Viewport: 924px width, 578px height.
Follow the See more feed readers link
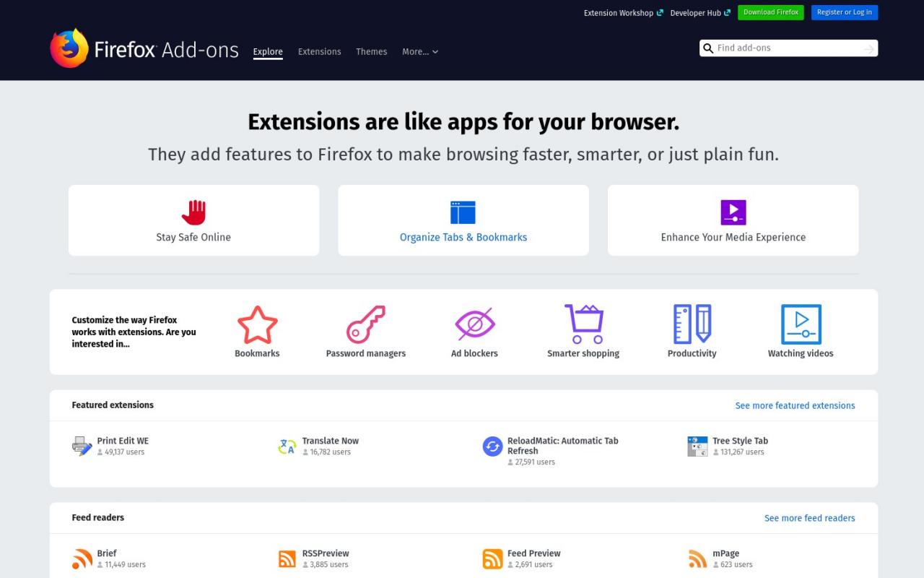(809, 518)
